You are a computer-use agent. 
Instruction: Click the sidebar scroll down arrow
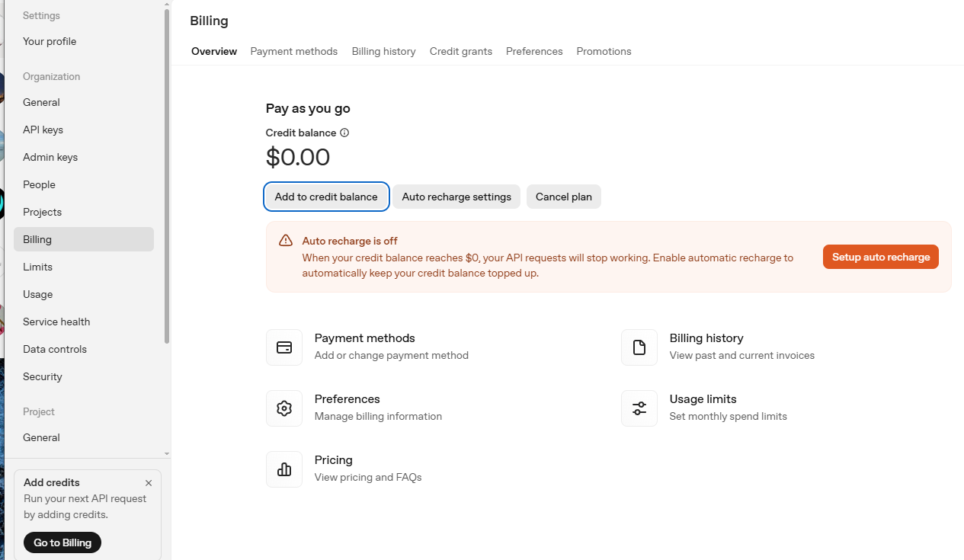(x=167, y=454)
